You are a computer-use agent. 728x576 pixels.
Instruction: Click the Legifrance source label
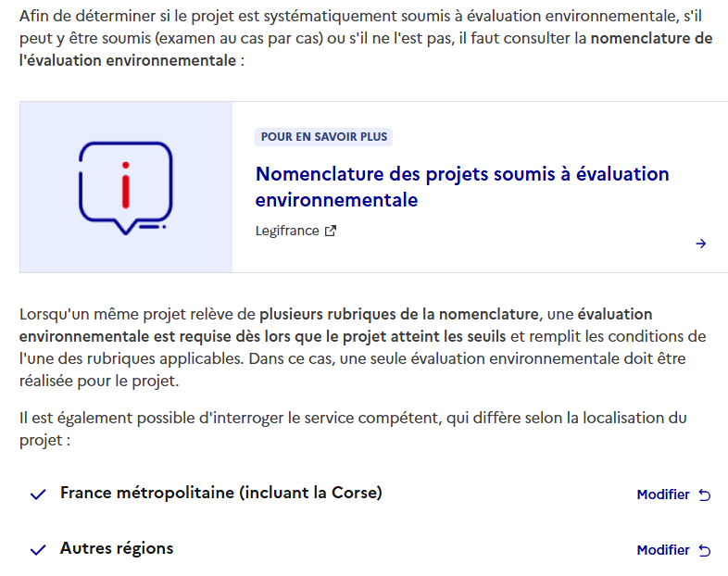tap(287, 231)
